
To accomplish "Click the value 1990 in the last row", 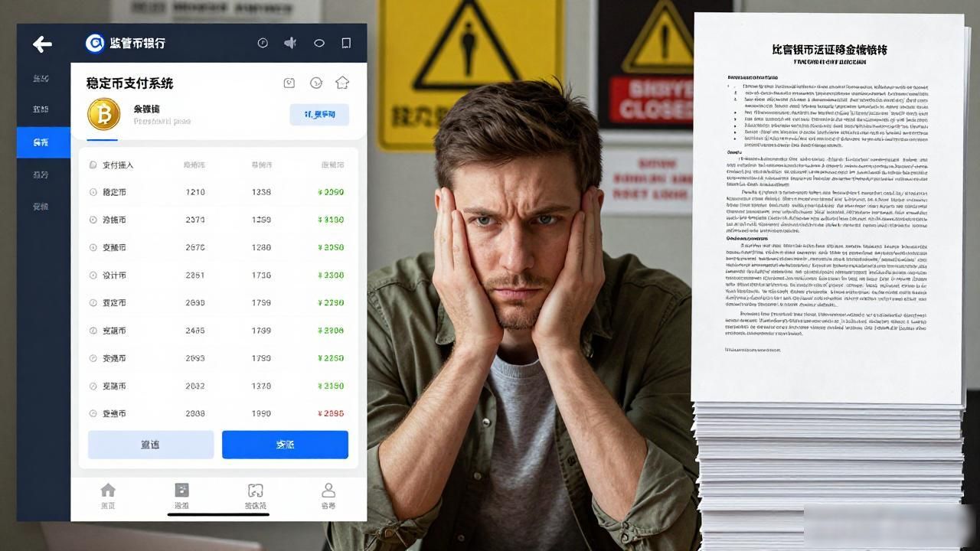I will pos(261,413).
